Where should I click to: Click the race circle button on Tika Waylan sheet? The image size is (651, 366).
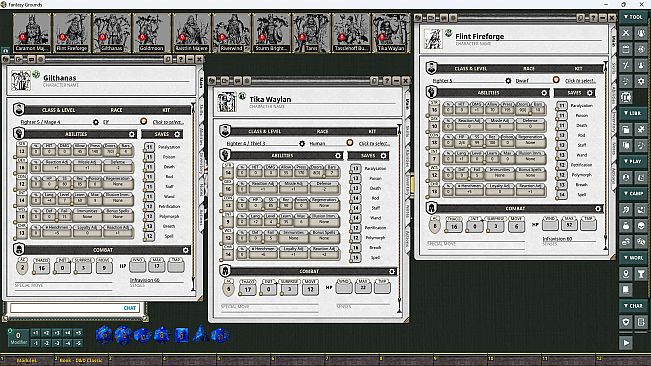point(350,143)
